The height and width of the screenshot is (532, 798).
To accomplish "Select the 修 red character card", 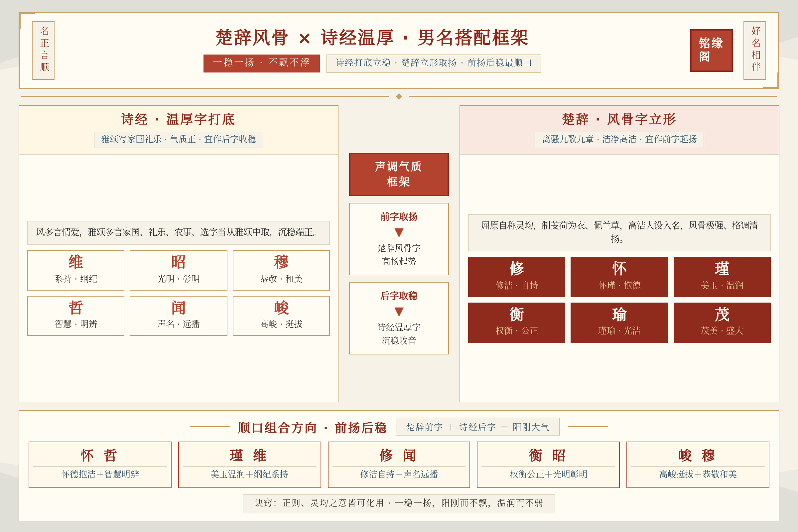I will tap(516, 277).
